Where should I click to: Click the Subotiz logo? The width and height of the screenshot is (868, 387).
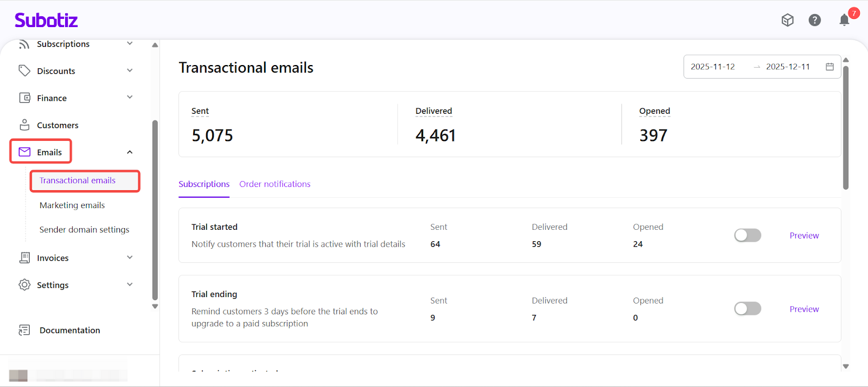pyautogui.click(x=46, y=21)
